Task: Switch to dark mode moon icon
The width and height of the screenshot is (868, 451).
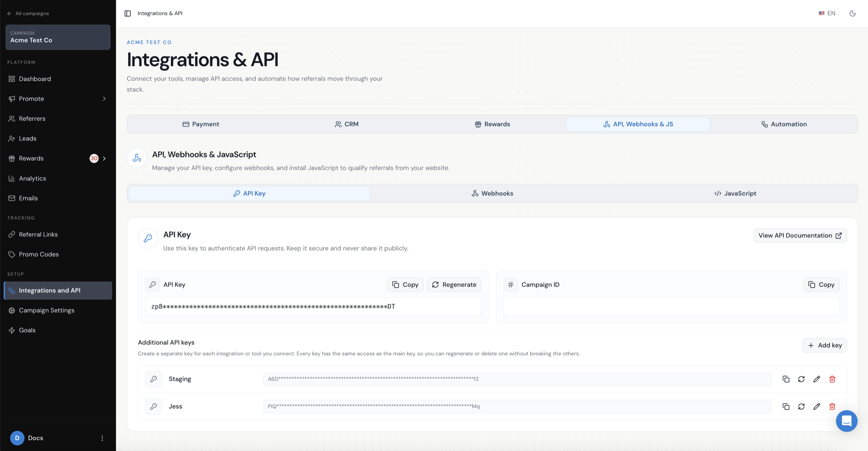Action: click(x=852, y=14)
